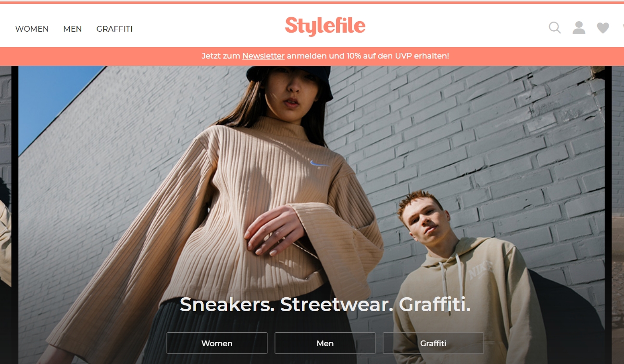Open the user account icon
The width and height of the screenshot is (624, 364).
(579, 28)
